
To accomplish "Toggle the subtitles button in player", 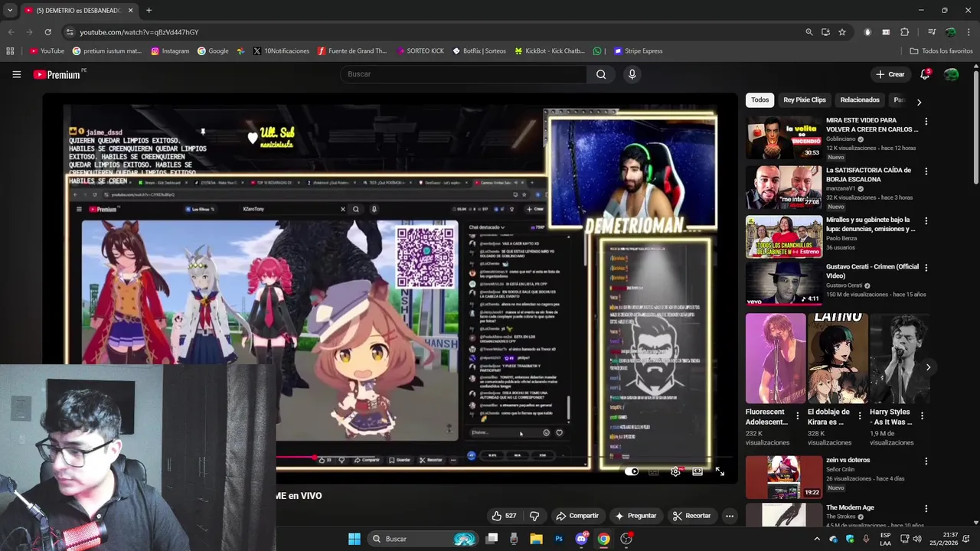I will pos(653,471).
